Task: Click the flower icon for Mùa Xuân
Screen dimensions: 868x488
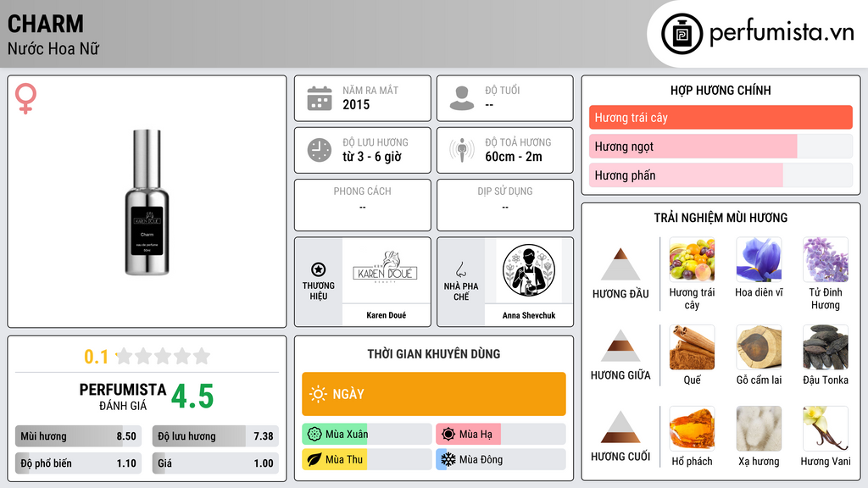Action: point(314,435)
